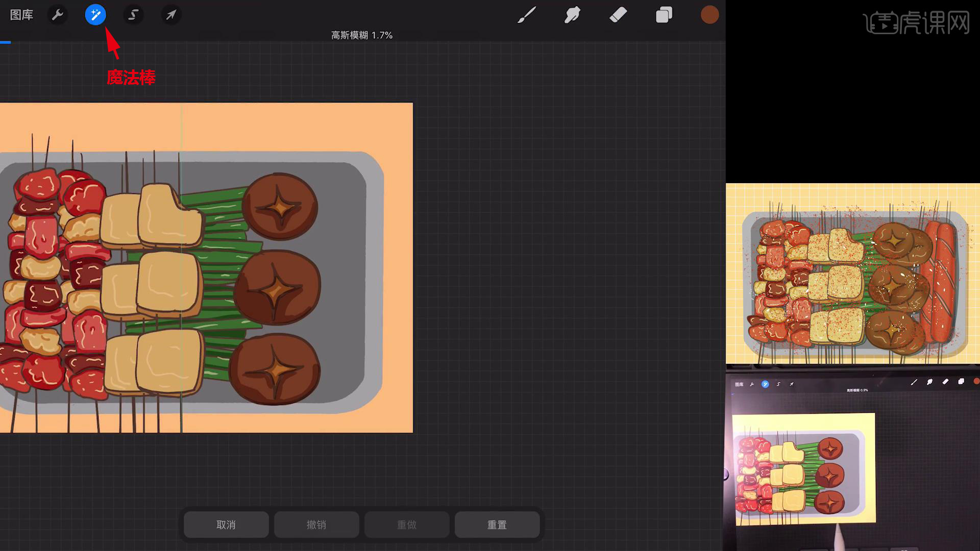This screenshot has height=551, width=980.
Task: Click the 虎课网 watermark logo
Action: [x=916, y=23]
